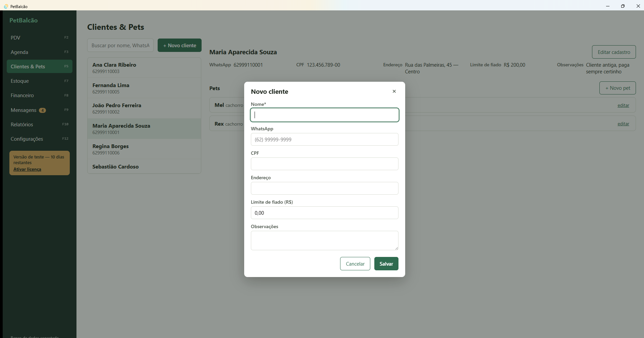This screenshot has width=644, height=338.
Task: Select client Fernanda Lima
Action: click(144, 88)
